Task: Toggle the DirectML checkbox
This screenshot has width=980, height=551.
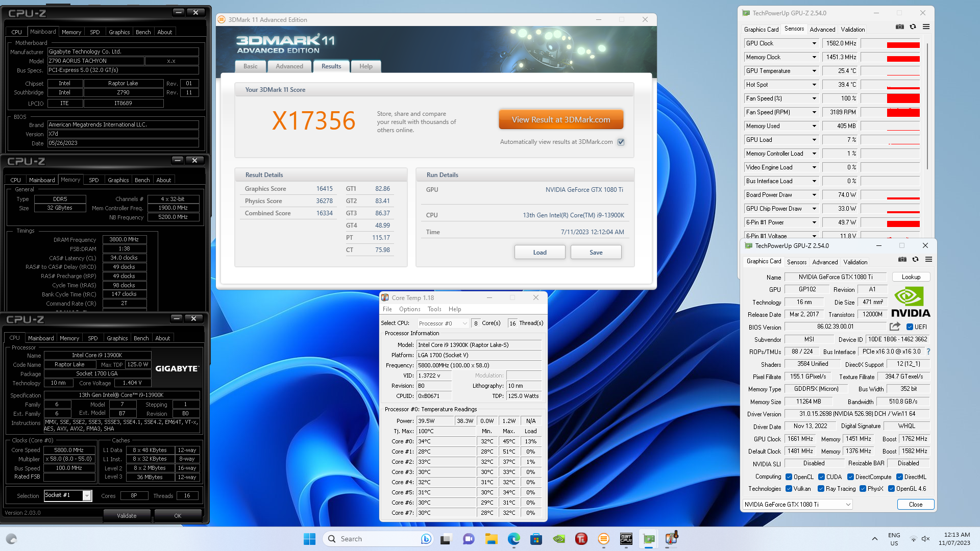Action: tap(899, 477)
